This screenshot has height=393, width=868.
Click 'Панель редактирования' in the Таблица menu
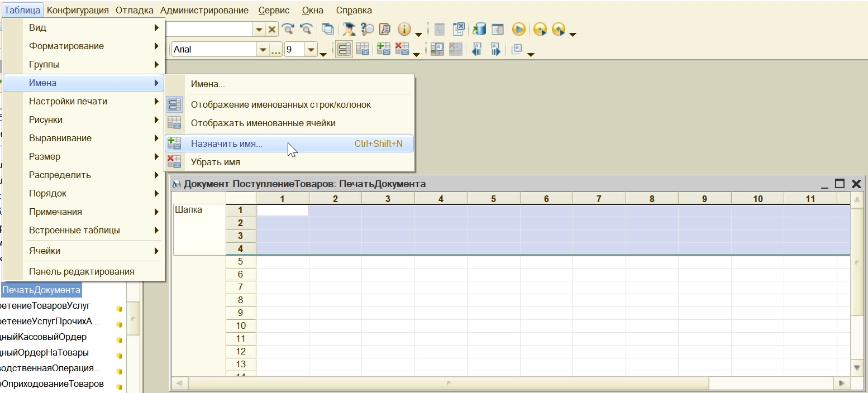coord(82,271)
